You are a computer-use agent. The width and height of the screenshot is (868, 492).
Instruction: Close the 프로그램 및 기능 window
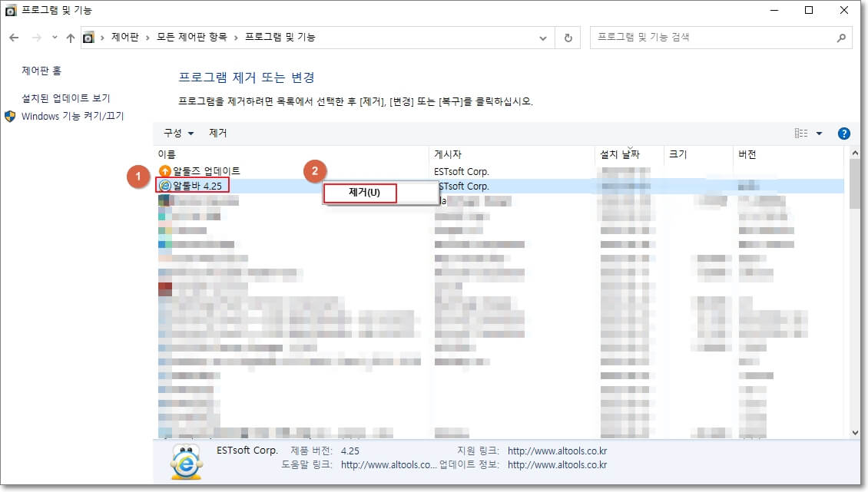point(843,10)
